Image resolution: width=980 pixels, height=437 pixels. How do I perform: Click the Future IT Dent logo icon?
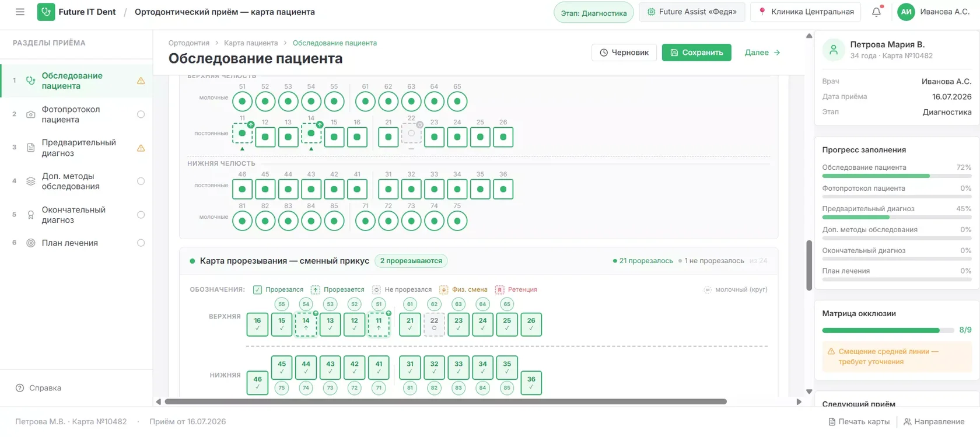click(x=46, y=12)
